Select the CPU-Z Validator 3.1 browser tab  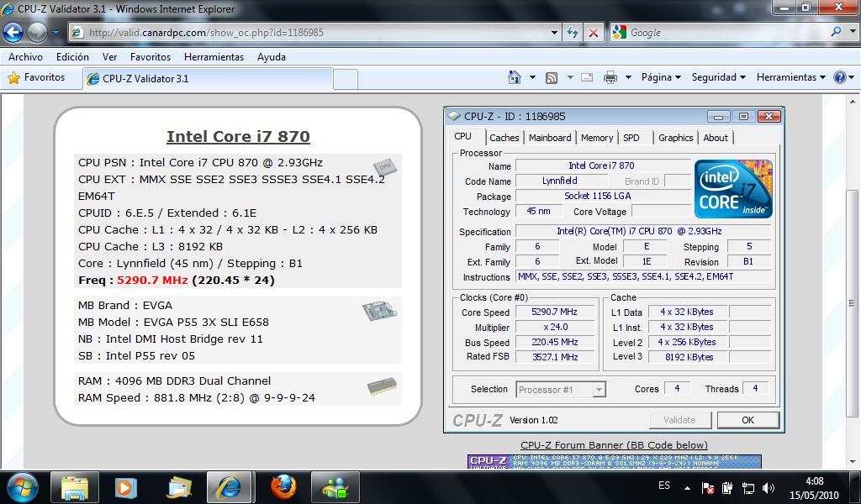pos(208,78)
